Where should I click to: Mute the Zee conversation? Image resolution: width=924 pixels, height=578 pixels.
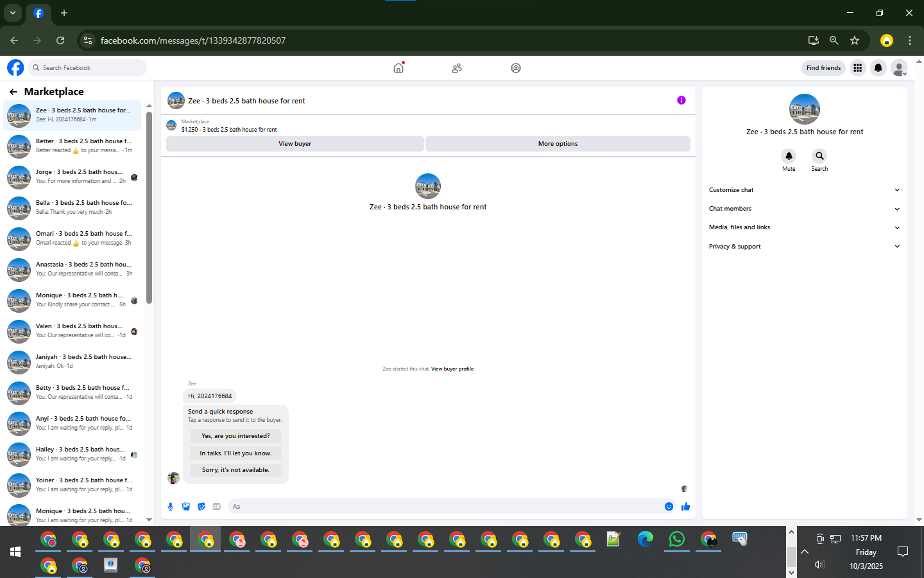[x=789, y=156]
